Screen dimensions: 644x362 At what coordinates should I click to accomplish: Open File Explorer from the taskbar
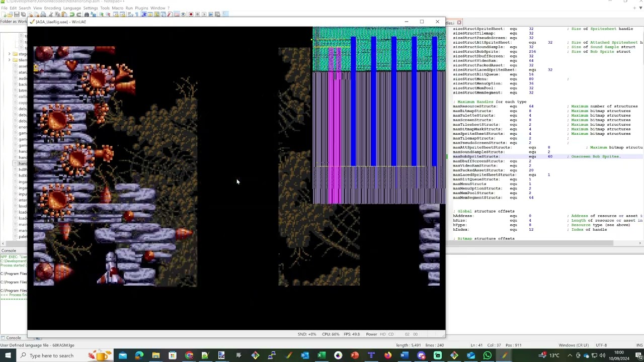pyautogui.click(x=155, y=355)
